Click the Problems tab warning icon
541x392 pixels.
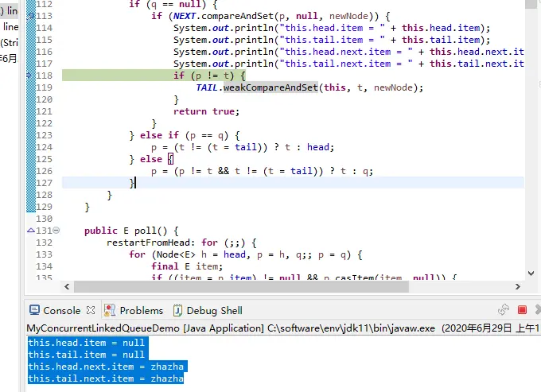[110, 310]
